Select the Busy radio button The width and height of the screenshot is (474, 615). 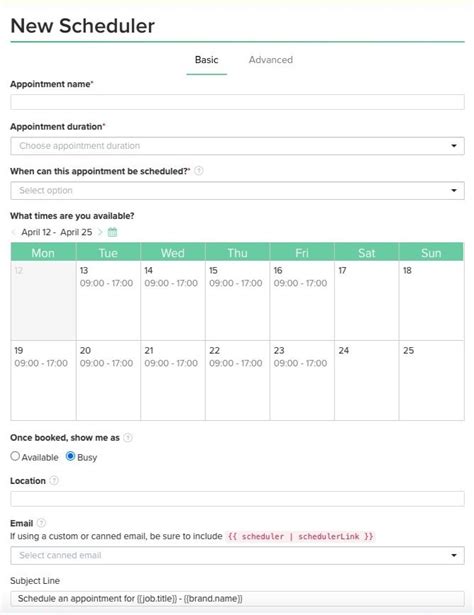tap(71, 456)
